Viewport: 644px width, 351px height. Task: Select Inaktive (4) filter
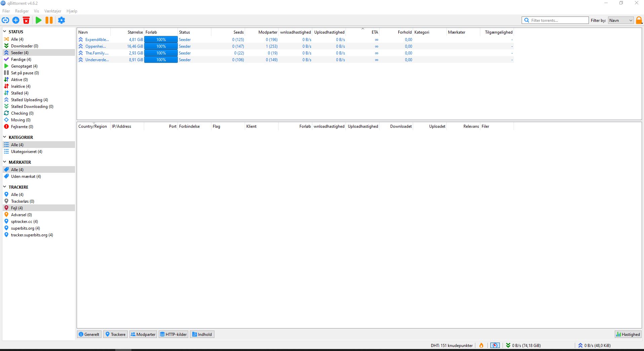tap(39, 86)
